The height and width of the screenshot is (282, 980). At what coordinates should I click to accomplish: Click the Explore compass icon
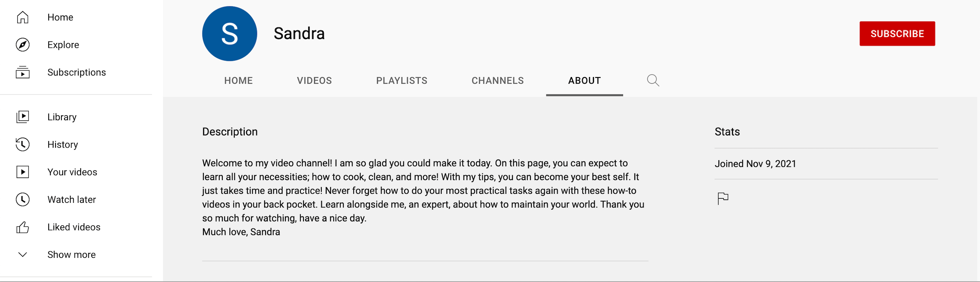(23, 45)
